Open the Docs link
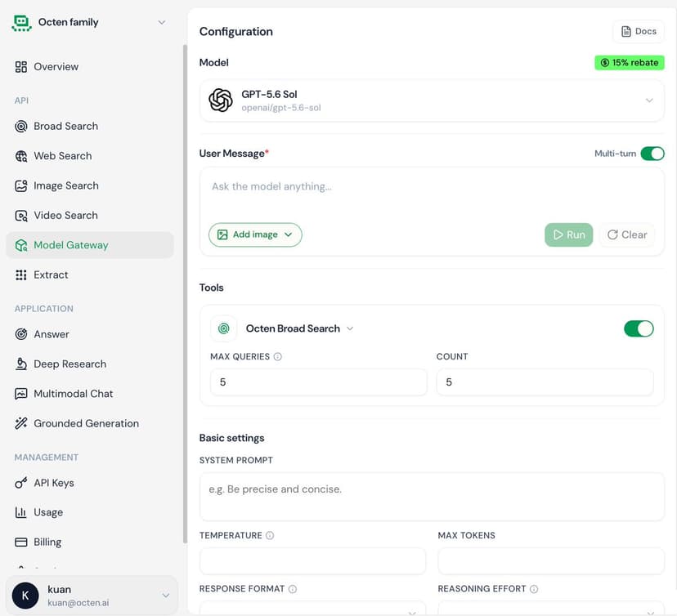The height and width of the screenshot is (616, 677). coord(639,32)
